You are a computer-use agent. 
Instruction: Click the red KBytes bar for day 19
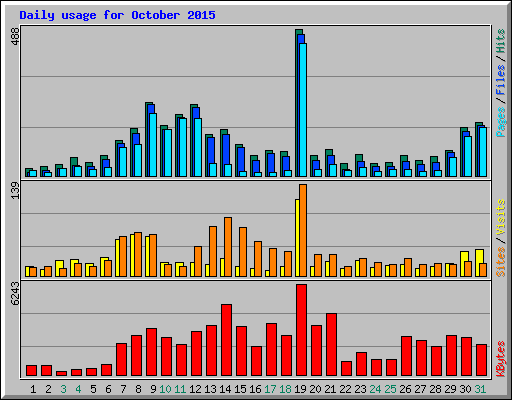301,330
